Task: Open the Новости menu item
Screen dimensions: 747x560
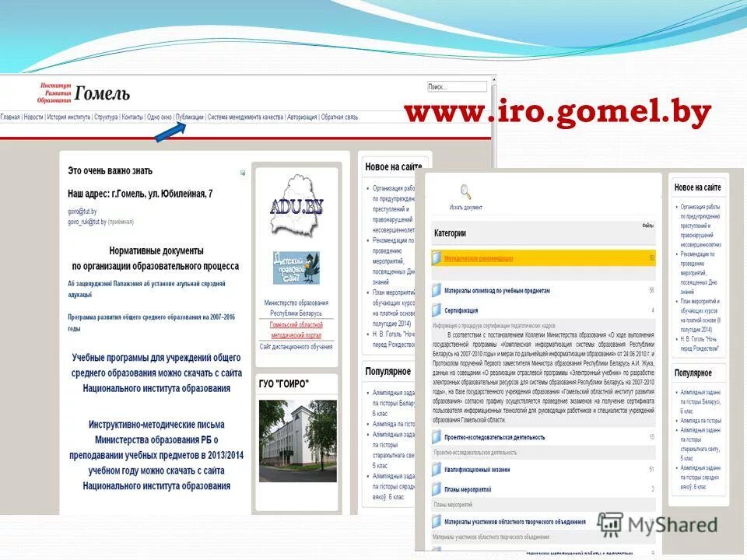Action: point(33,117)
